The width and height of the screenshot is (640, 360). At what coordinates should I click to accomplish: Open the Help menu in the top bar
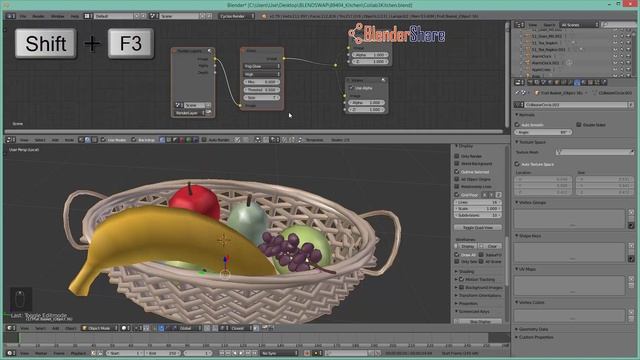[74, 16]
